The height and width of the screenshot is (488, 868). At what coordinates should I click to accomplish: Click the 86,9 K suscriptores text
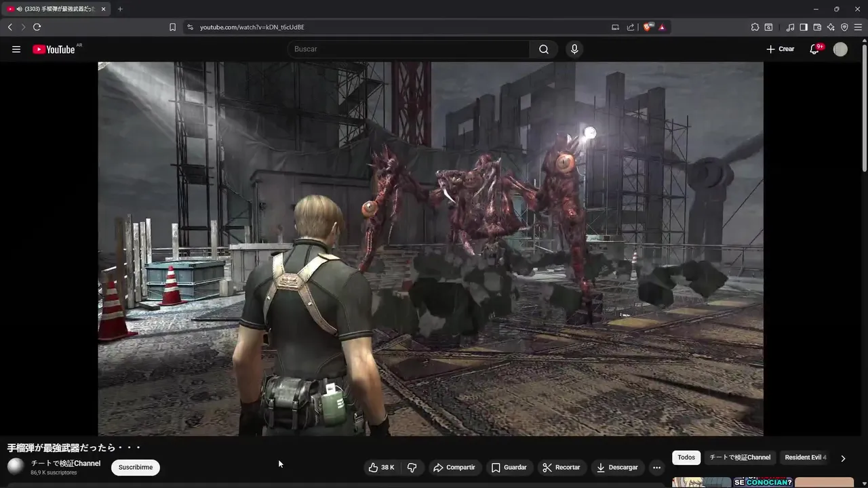tap(54, 473)
